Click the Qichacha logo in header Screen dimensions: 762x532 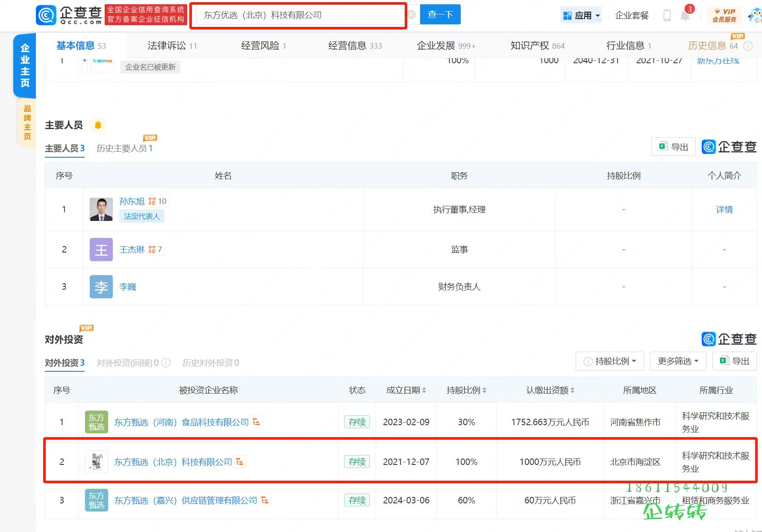69,15
